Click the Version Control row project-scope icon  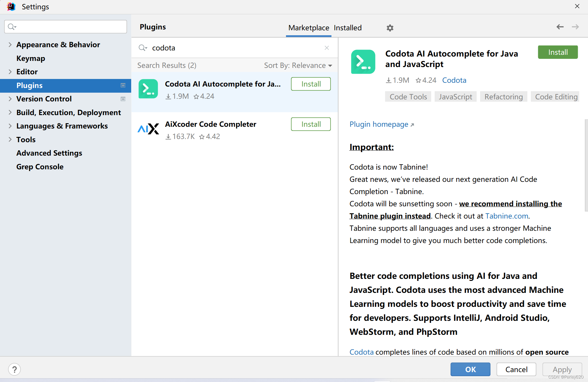[123, 99]
